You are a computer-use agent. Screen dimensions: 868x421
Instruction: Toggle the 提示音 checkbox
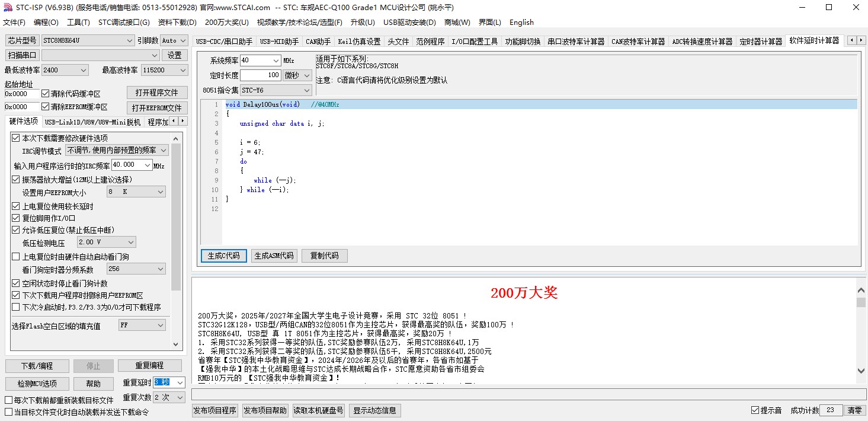(x=755, y=410)
